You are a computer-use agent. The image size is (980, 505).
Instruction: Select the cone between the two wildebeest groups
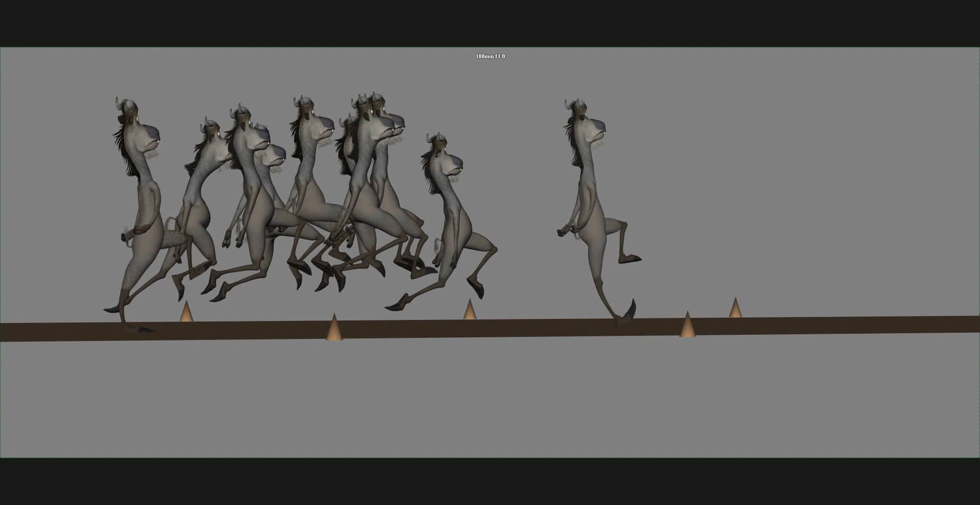tap(471, 310)
